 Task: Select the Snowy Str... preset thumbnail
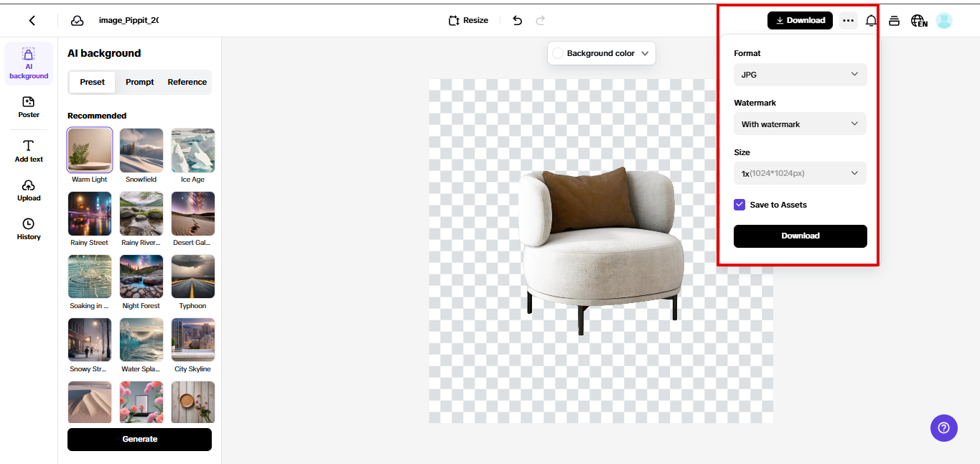90,340
